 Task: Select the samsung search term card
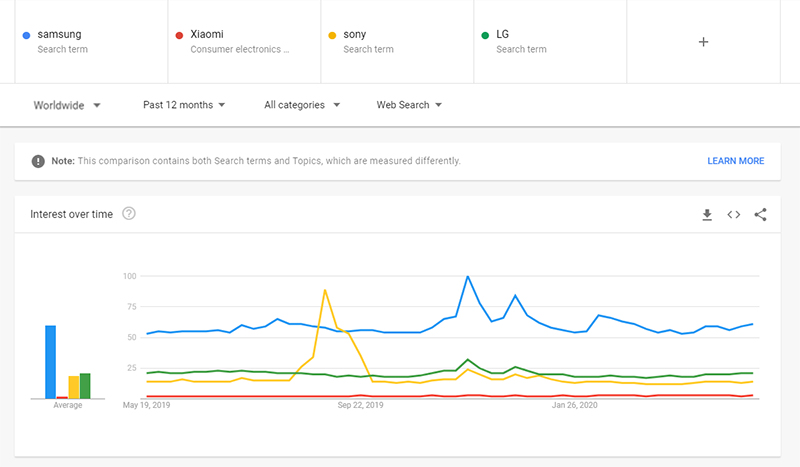pos(91,41)
